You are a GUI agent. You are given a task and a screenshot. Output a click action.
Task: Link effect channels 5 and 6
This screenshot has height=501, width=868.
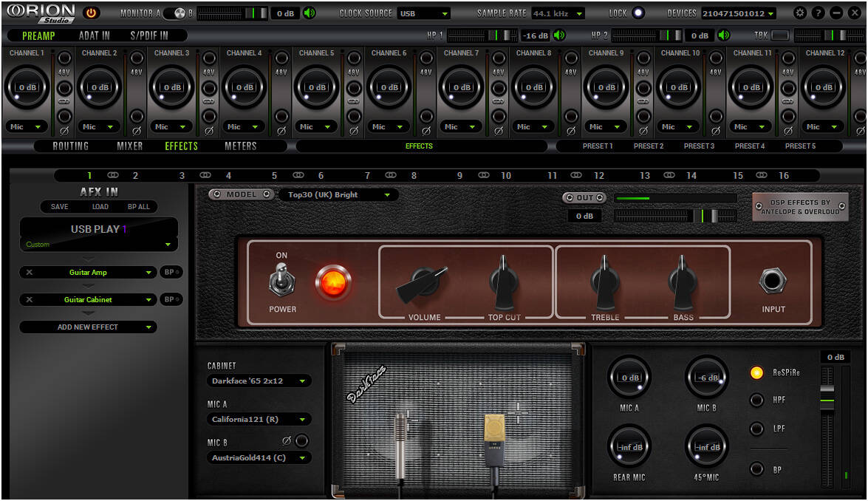point(298,175)
